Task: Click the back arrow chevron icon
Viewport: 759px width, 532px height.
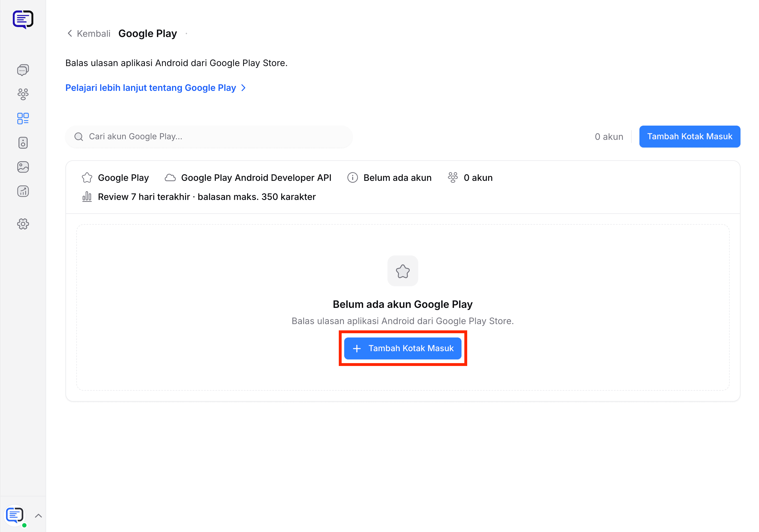Action: click(x=69, y=33)
